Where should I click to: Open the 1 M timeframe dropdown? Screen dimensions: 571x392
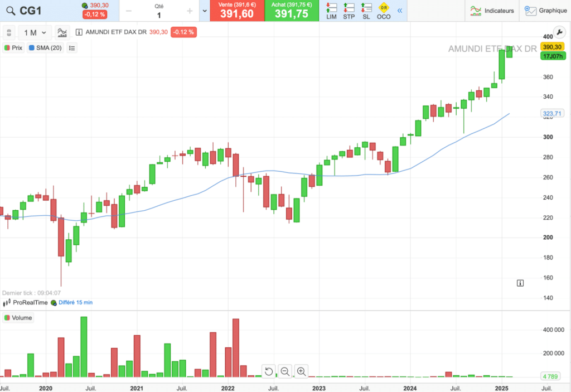click(x=35, y=33)
